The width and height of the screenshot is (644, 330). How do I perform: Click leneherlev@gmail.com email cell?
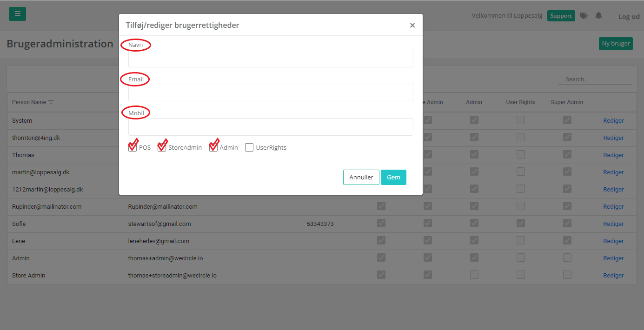(159, 241)
